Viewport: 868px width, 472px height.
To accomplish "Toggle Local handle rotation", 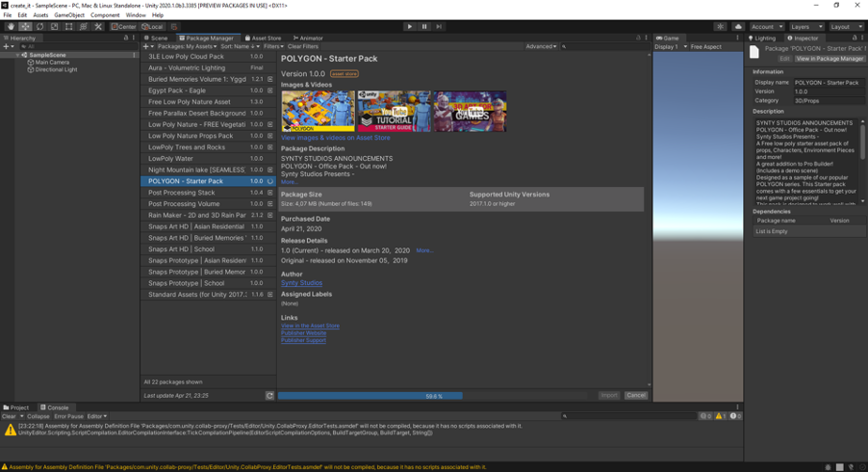I will (x=152, y=27).
